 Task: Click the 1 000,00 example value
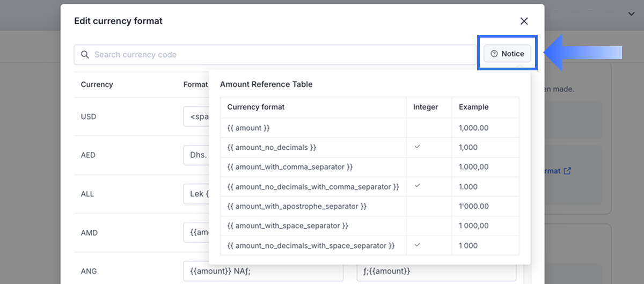click(474, 225)
